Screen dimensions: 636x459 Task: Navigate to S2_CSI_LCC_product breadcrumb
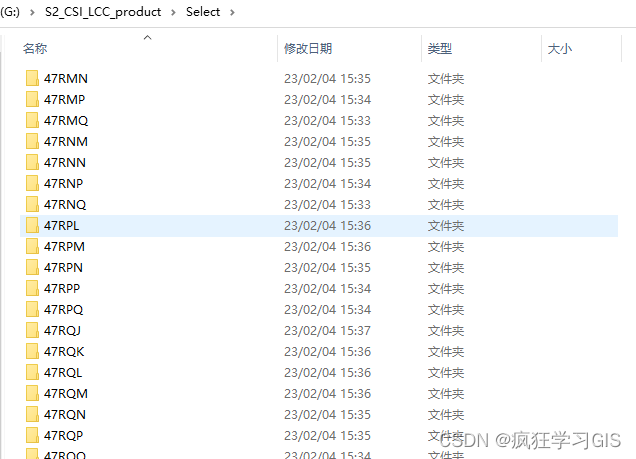tap(103, 12)
